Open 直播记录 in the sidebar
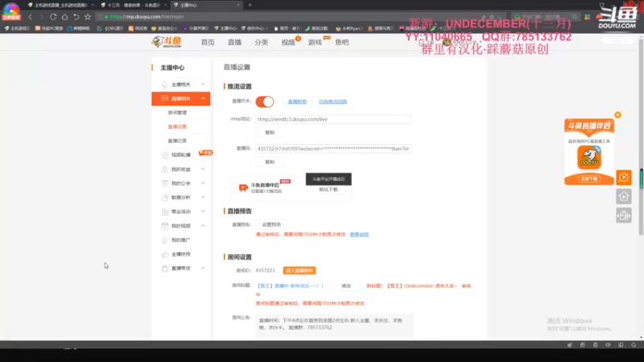Viewport: 644px width, 362px height. tap(177, 141)
